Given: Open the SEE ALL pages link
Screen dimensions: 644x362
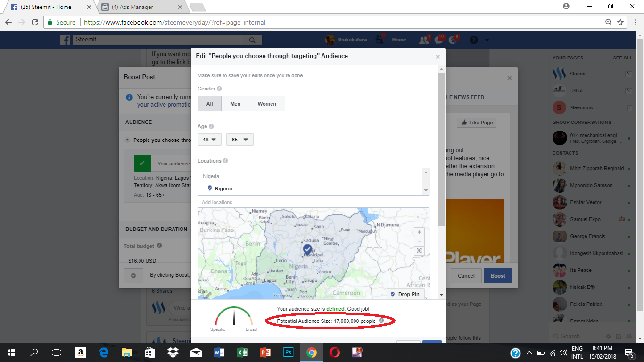Looking at the screenshot, I should coord(623,58).
